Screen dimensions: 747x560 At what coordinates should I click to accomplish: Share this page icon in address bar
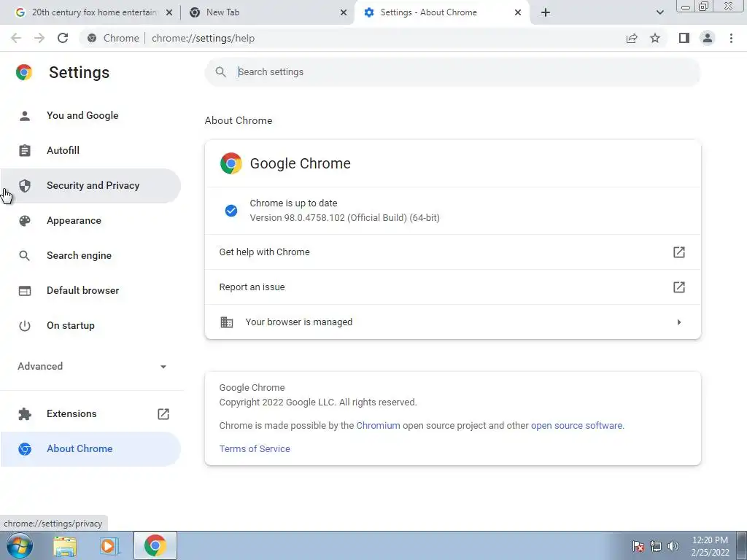[632, 38]
